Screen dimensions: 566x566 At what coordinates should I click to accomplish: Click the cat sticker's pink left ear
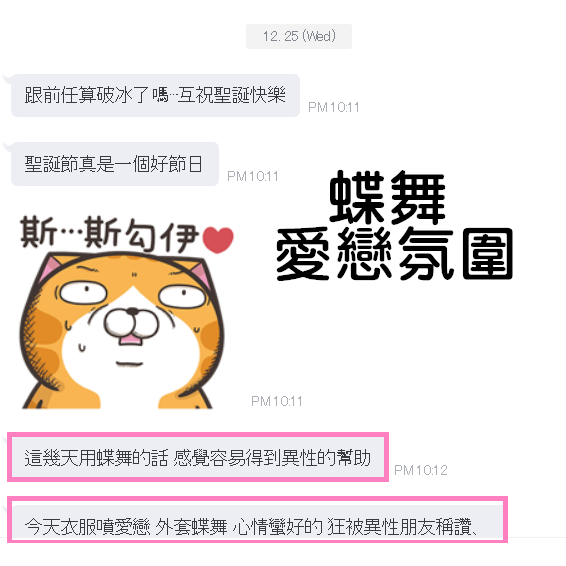point(50,267)
